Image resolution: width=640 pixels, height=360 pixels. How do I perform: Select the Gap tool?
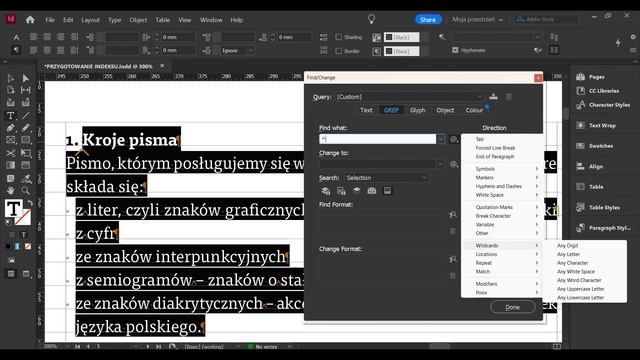click(x=25, y=90)
